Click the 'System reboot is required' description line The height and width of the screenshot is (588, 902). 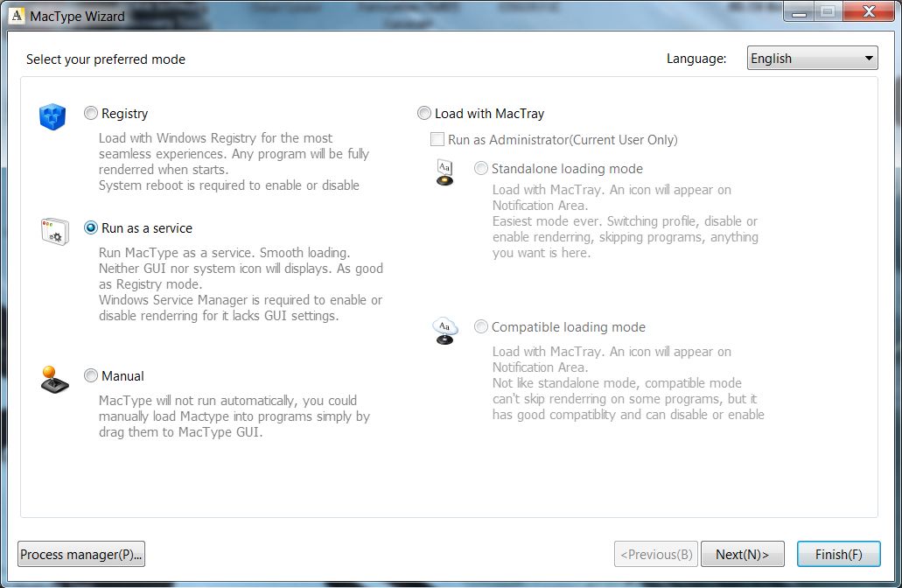pos(229,185)
